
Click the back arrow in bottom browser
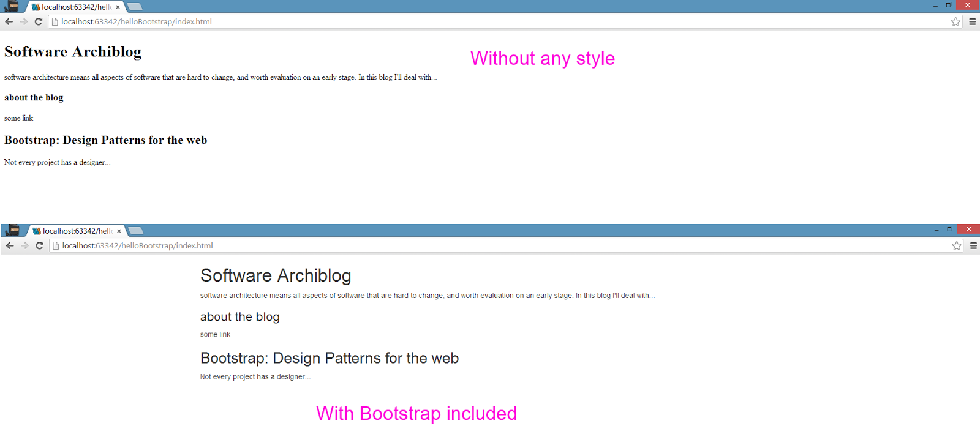10,245
